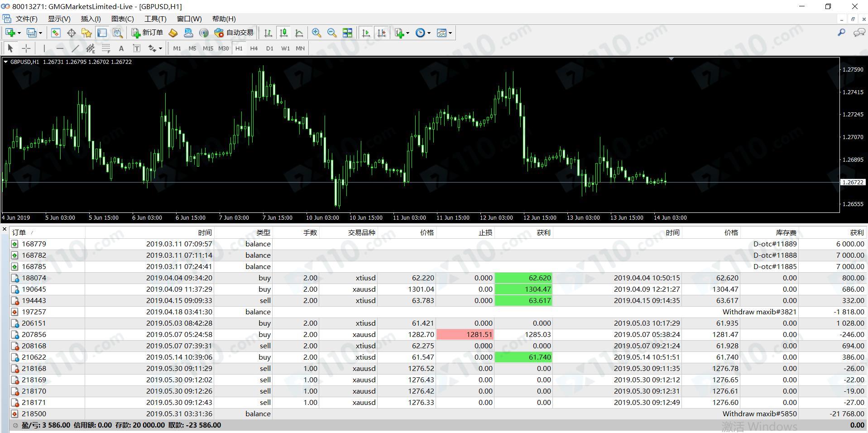Screen dimensions: 868x433
Task: Expand the periodicity clock dropdown
Action: point(429,33)
